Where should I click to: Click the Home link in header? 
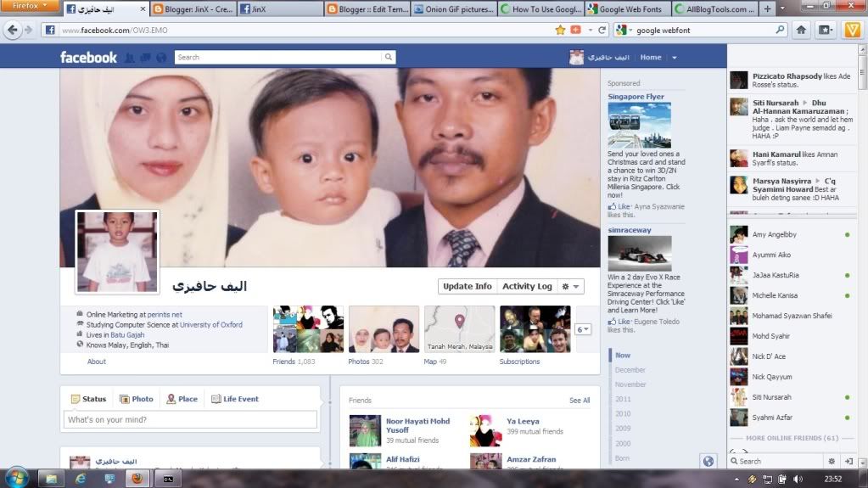click(651, 57)
